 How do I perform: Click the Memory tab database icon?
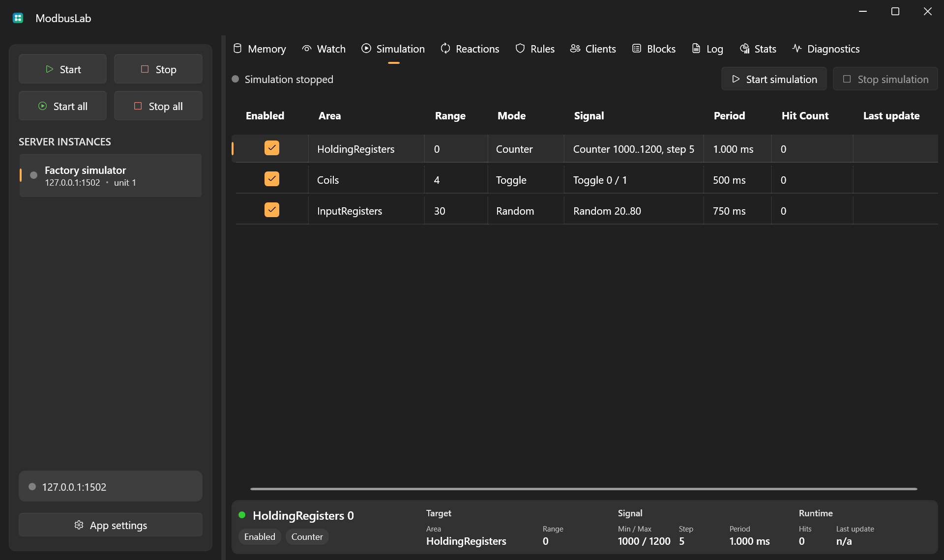[237, 49]
